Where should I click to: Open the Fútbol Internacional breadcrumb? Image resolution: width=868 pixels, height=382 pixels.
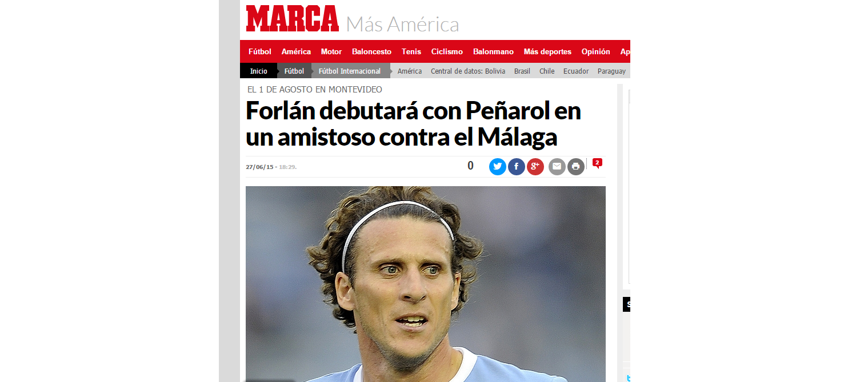click(x=350, y=71)
